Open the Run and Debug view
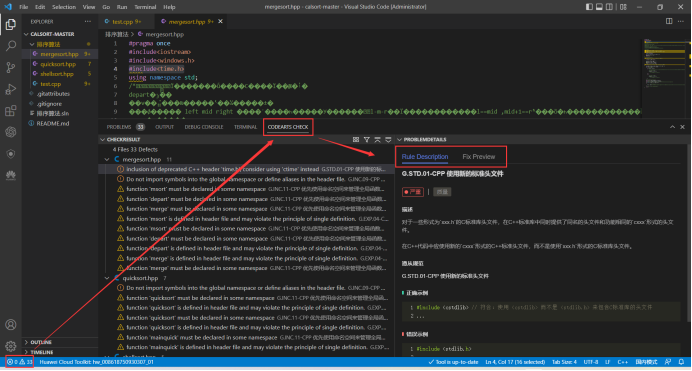This screenshot has width=692, height=371. (11, 89)
